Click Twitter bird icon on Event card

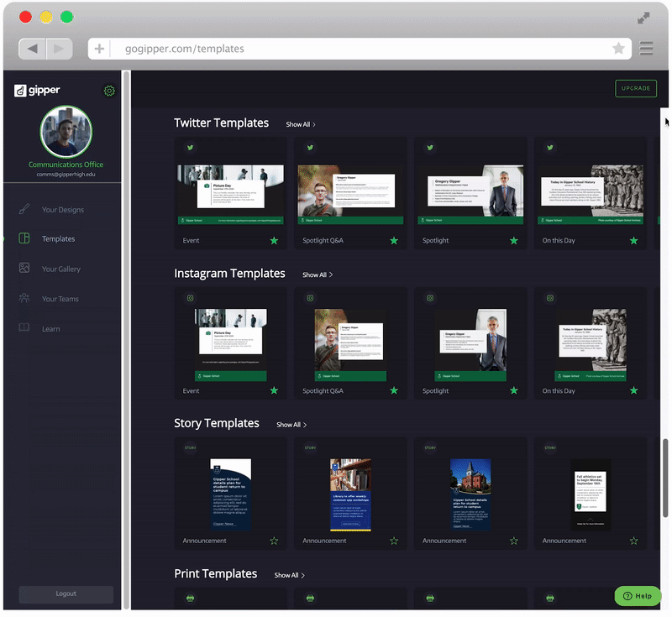191,148
